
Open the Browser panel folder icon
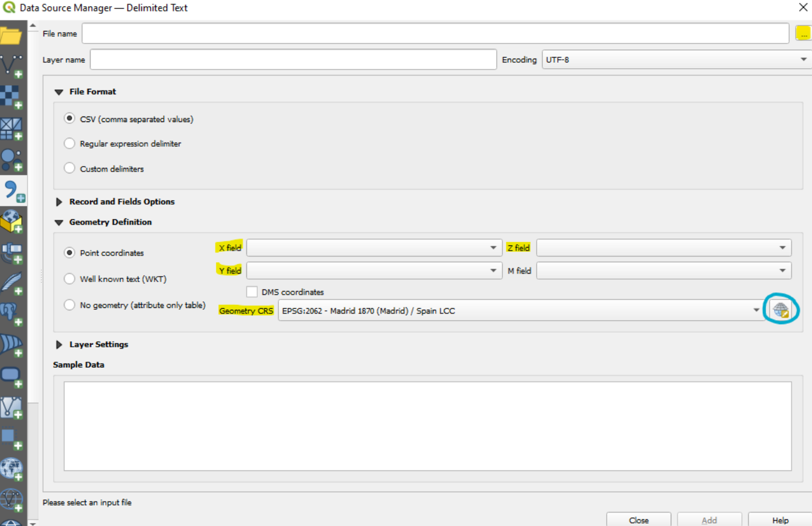coord(11,36)
